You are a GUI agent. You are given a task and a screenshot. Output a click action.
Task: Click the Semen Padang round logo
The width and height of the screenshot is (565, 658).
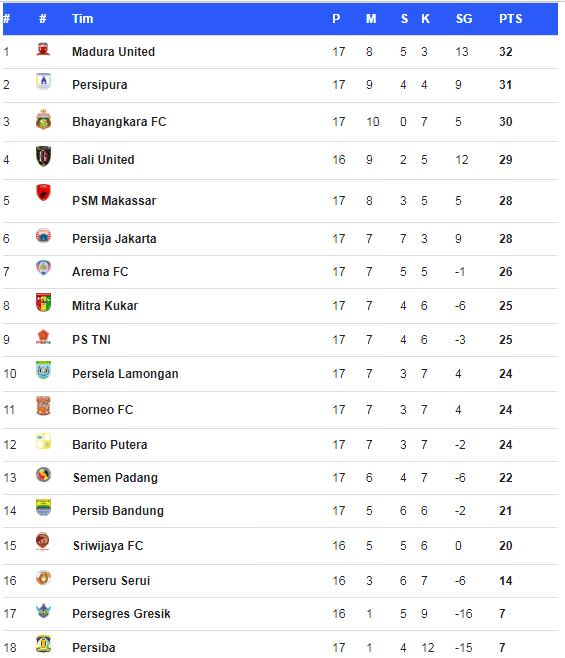click(x=43, y=475)
